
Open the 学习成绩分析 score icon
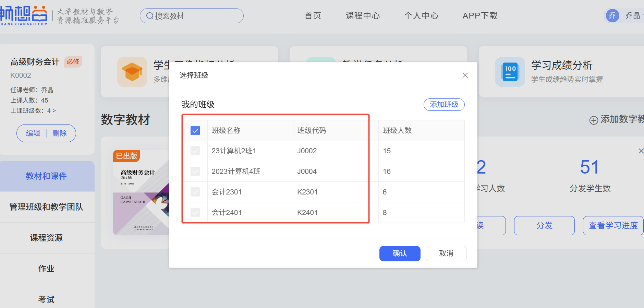[510, 72]
